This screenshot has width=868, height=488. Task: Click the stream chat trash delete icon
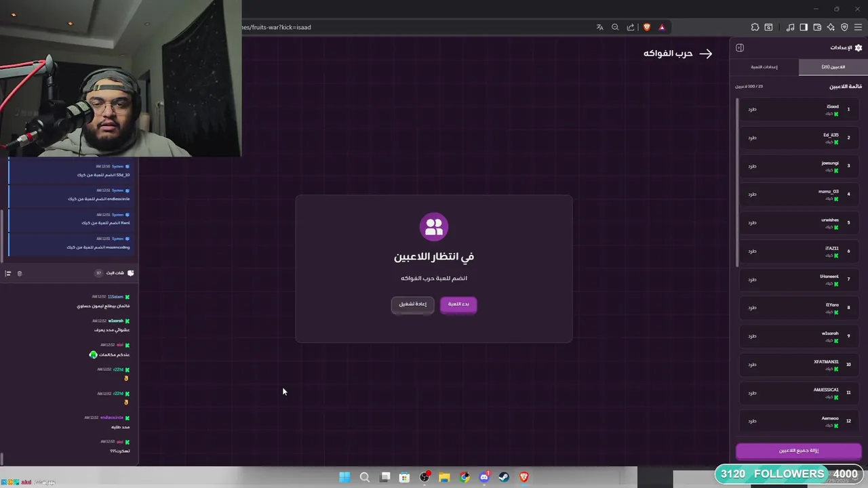click(20, 273)
